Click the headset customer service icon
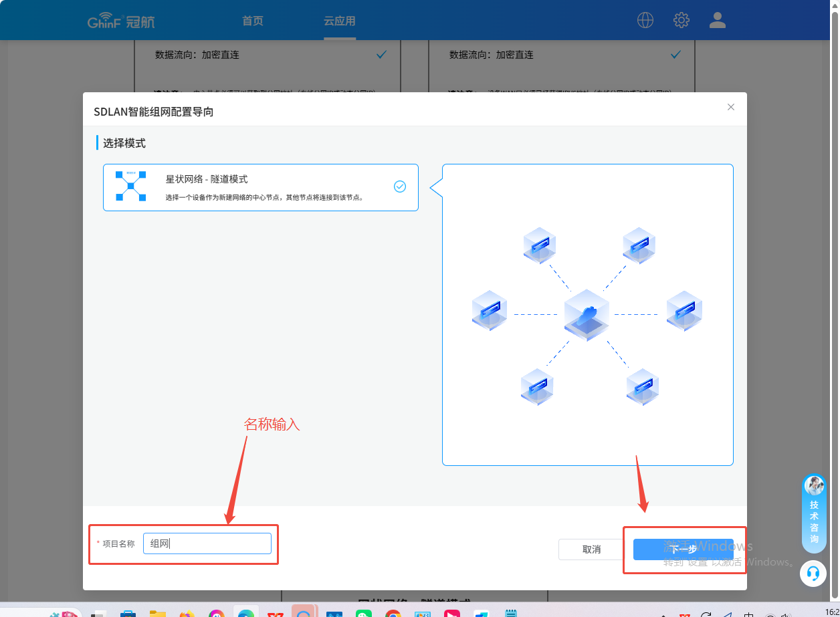This screenshot has height=617, width=840. (813, 573)
